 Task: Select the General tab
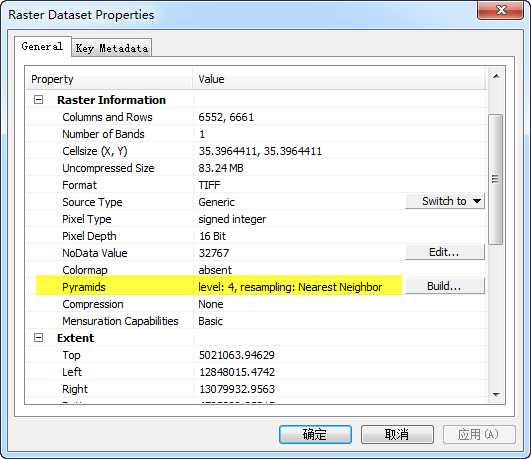click(42, 46)
